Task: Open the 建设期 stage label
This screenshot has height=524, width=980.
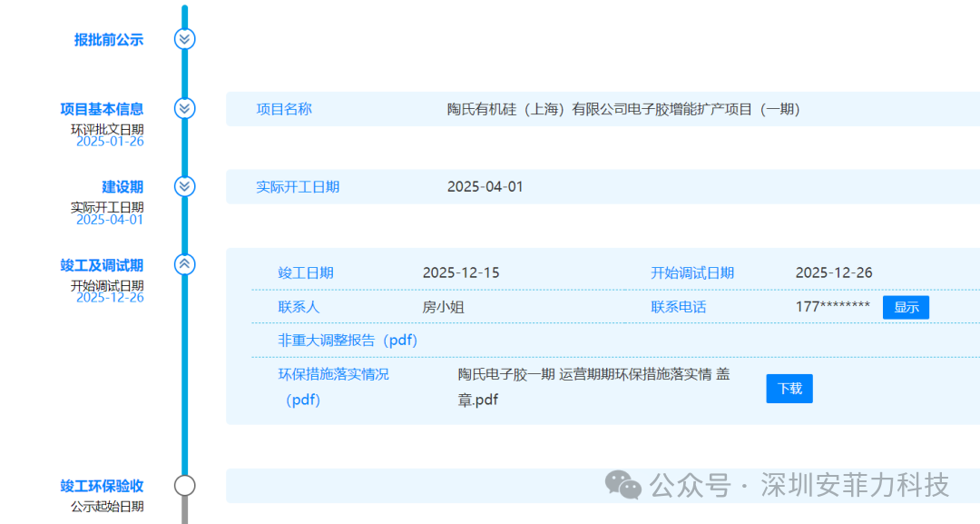Action: 122,186
